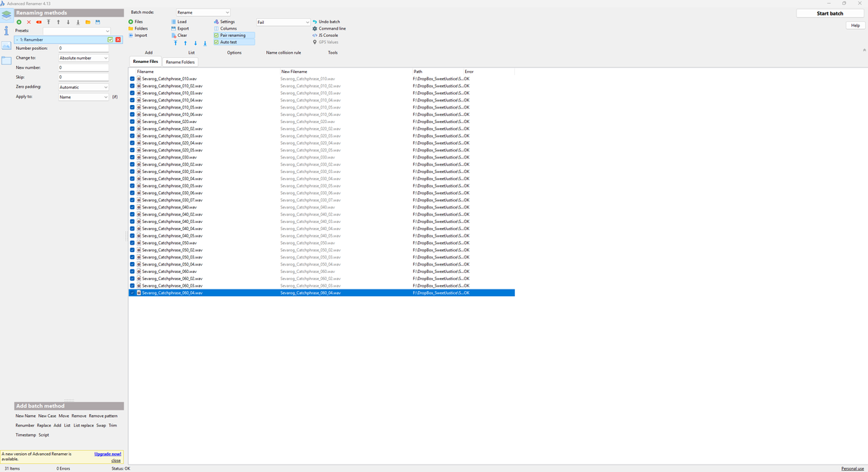Click the red clear all methods icon
The width and height of the screenshot is (868, 472).
click(x=39, y=22)
